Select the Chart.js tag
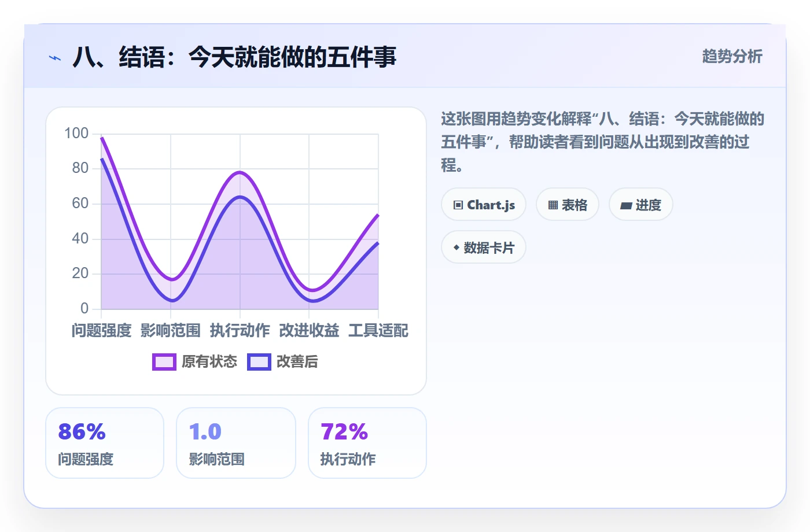Viewport: 810px width, 532px height. (484, 205)
